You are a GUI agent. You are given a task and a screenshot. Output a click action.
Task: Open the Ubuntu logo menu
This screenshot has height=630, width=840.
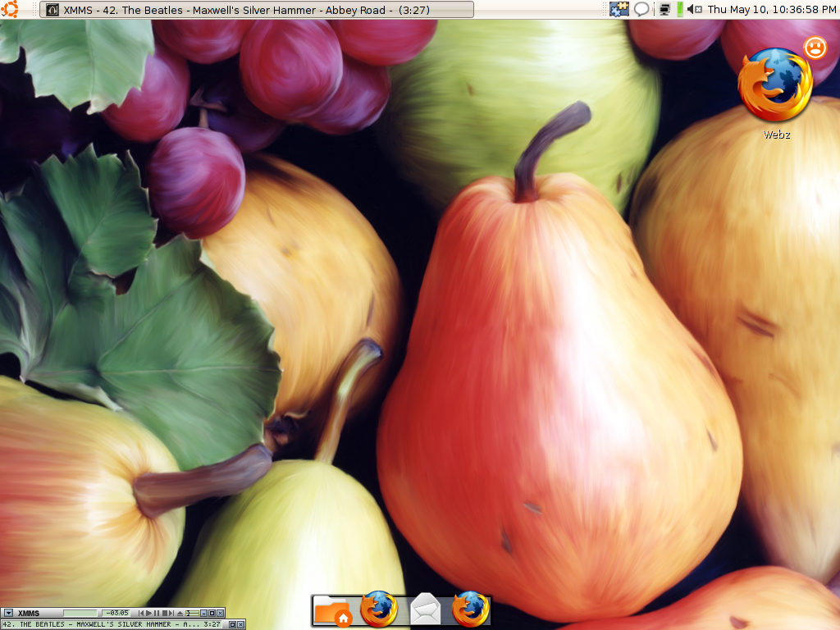click(9, 8)
